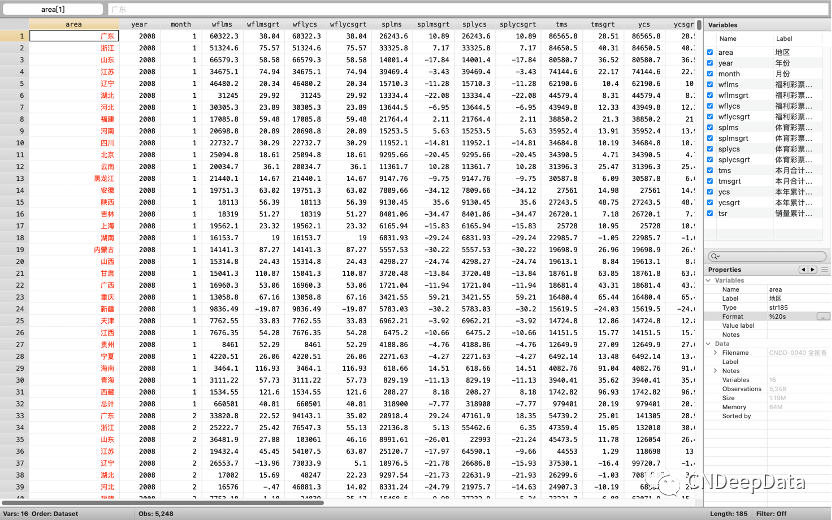This screenshot has height=520, width=832.
Task: Select splms value 318900 in row 32
Action: [x=391, y=404]
